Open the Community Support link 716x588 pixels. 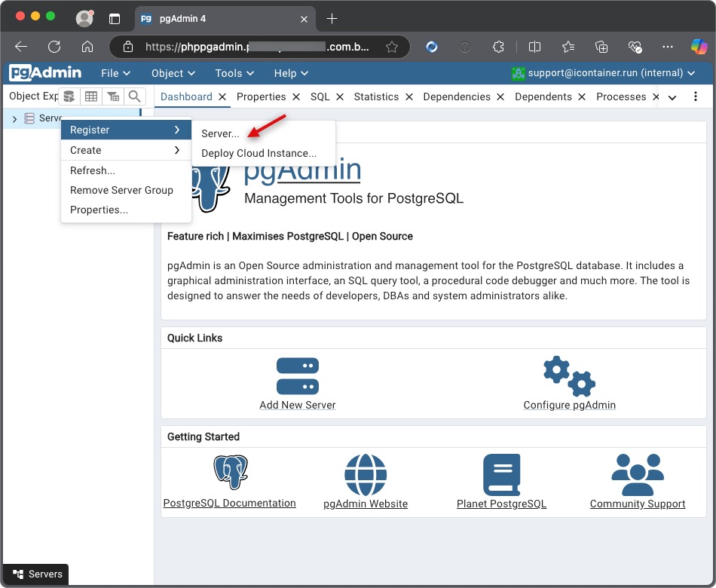click(638, 504)
